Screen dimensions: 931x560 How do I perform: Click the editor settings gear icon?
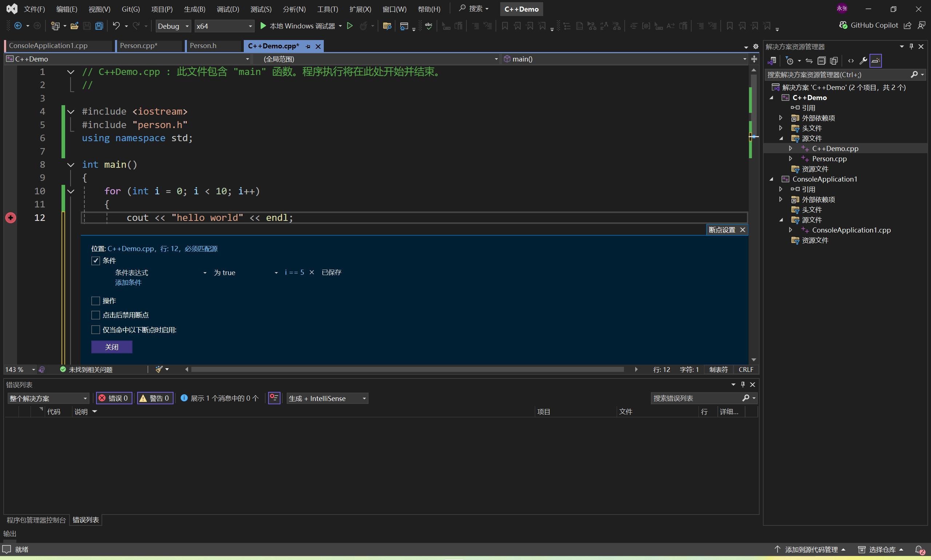[756, 47]
